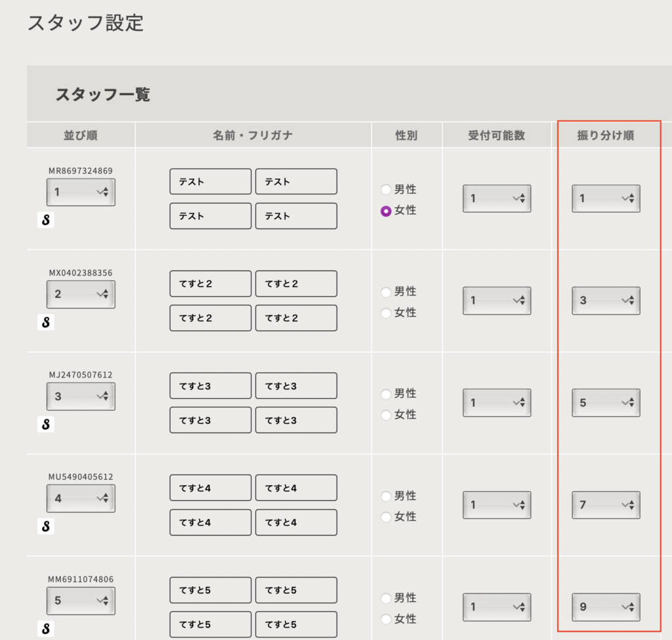
Task: Click the S icon under staff MM6911074806
Action: [45, 628]
